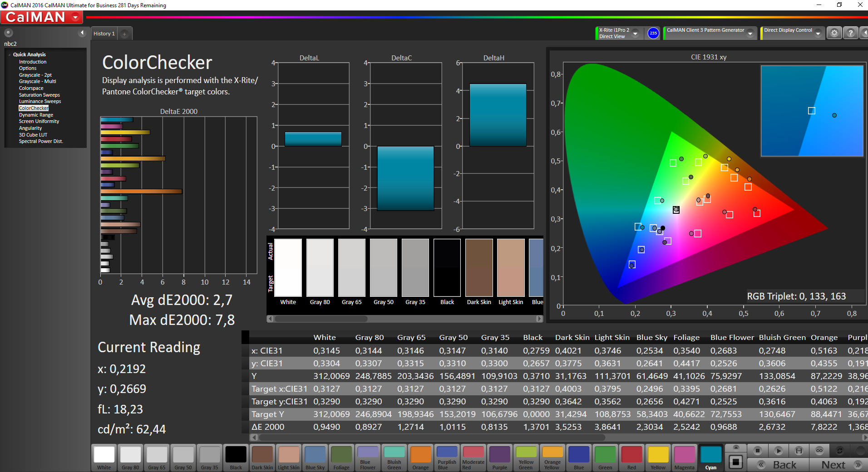
Task: Click the round button above nbc2
Action: tap(9, 33)
